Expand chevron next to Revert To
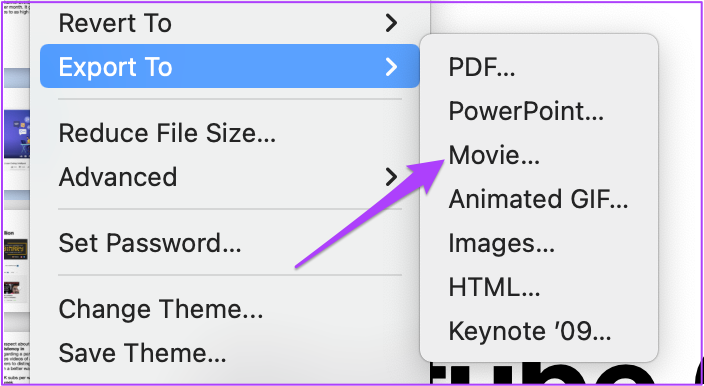This screenshot has height=386, width=704. [x=392, y=23]
